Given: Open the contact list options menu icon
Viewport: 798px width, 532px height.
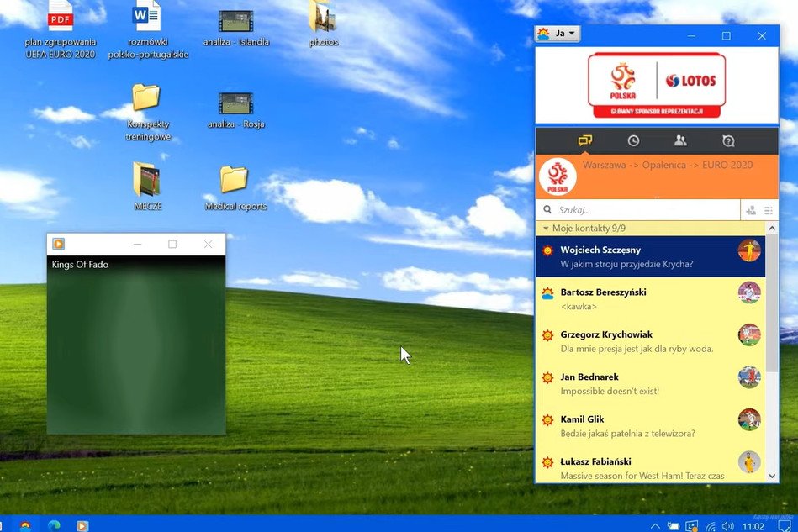Looking at the screenshot, I should coord(769,210).
